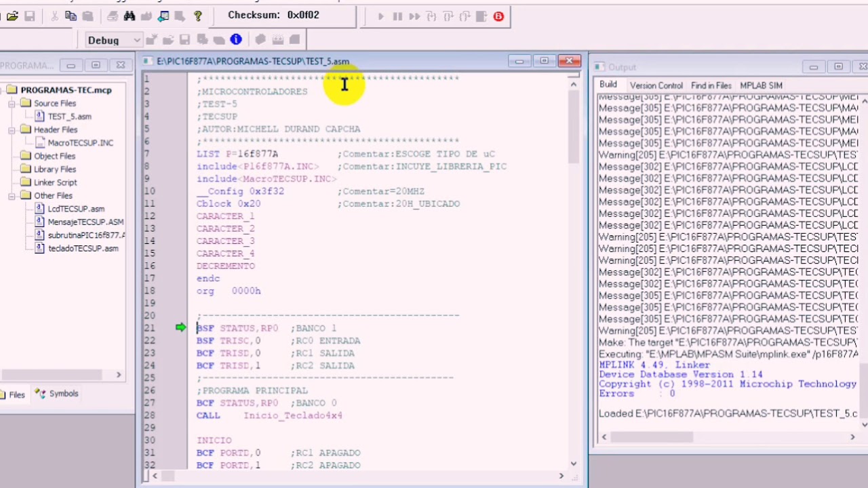Viewport: 868px width, 488px height.
Task: Click the debugger Reset icon
Action: (481, 16)
